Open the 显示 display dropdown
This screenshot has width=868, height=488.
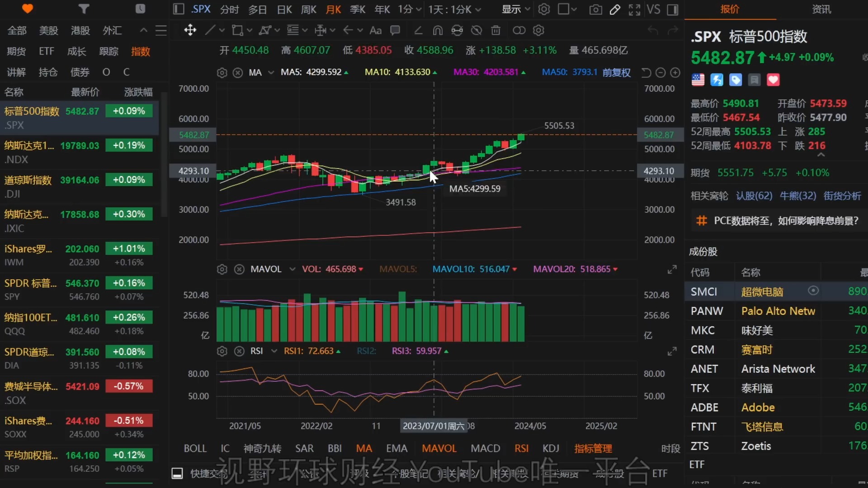516,9
